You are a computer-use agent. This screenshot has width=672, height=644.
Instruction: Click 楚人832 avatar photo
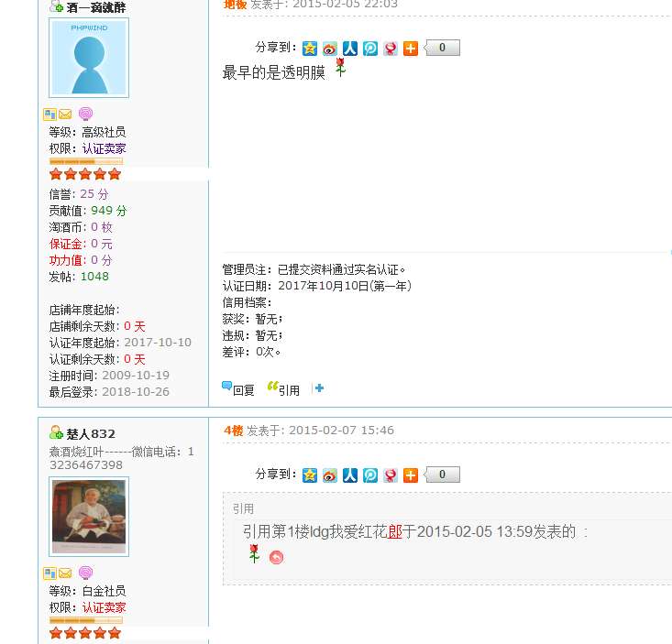coord(89,517)
